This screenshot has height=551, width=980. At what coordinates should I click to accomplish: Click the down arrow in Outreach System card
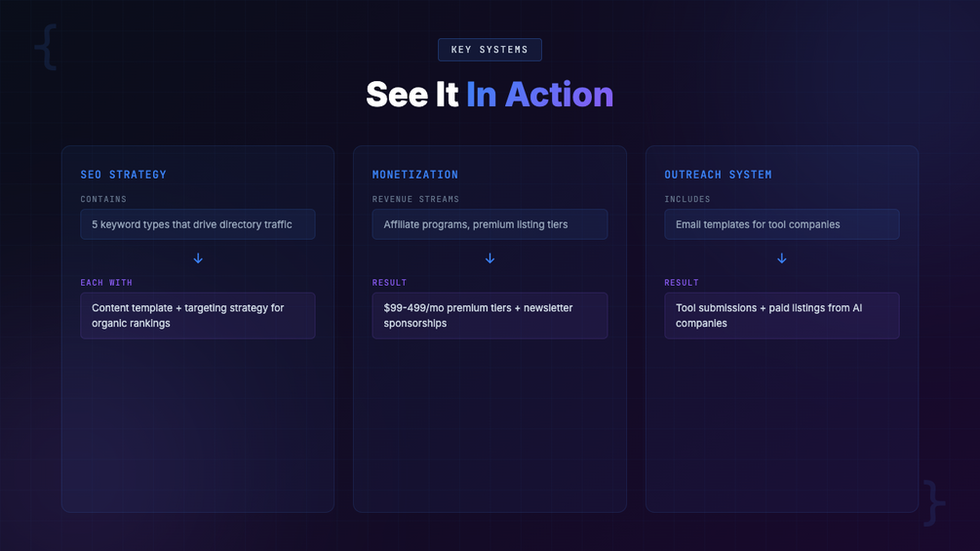coord(781,258)
